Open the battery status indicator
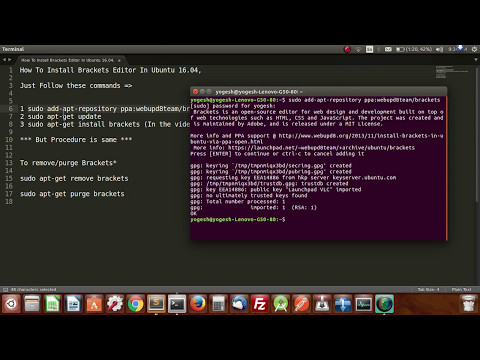This screenshot has width=480, height=360. pyautogui.click(x=414, y=49)
